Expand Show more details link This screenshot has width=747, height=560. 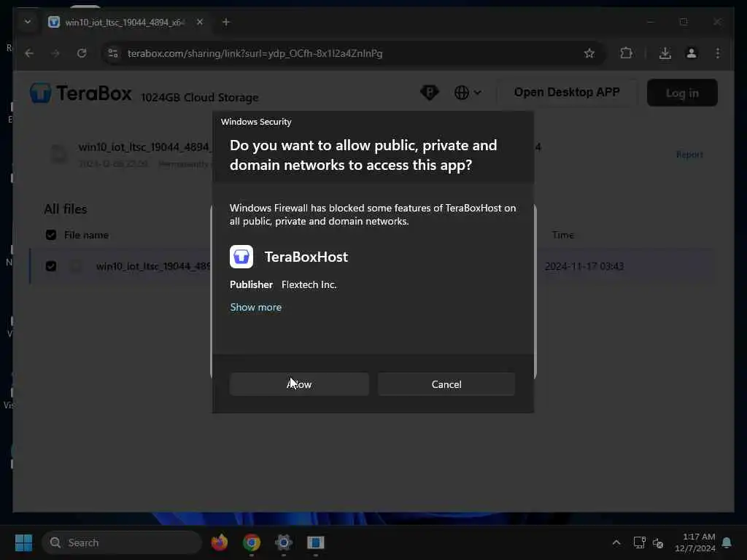click(x=256, y=307)
